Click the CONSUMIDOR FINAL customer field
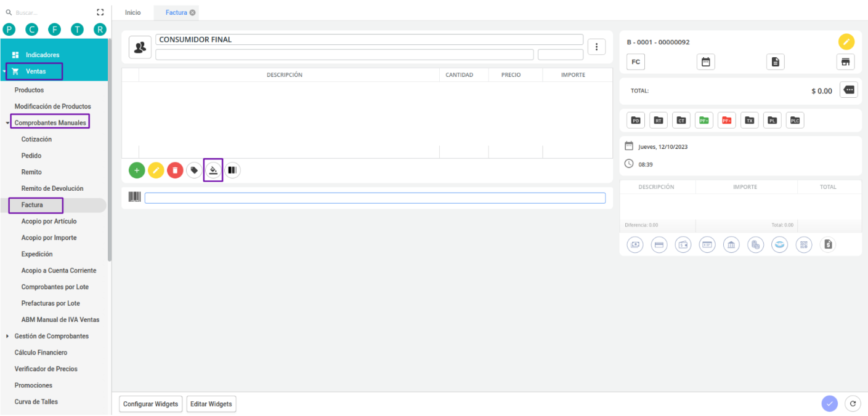 coord(370,39)
